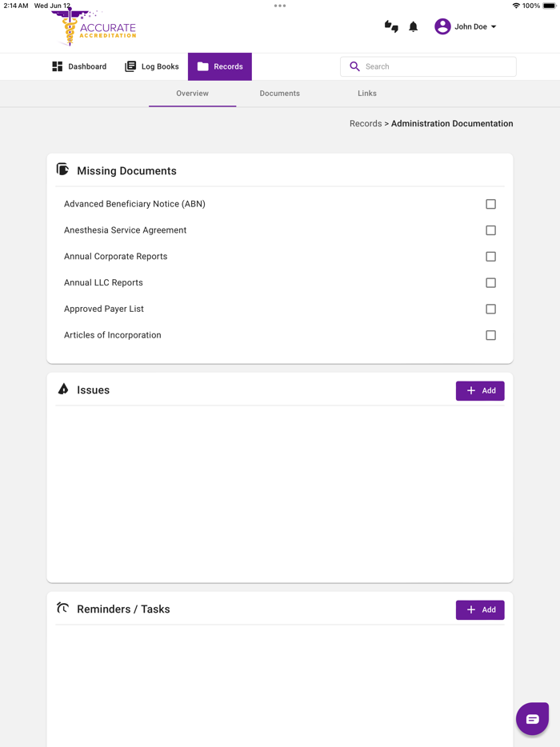This screenshot has height=747, width=560.
Task: Switch to the Documents tab
Action: click(x=279, y=94)
